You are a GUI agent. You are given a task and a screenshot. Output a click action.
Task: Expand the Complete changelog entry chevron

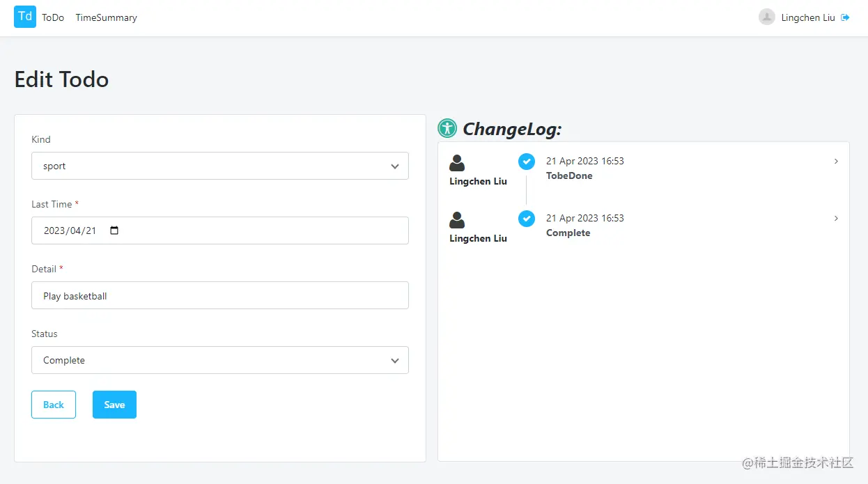coord(836,219)
